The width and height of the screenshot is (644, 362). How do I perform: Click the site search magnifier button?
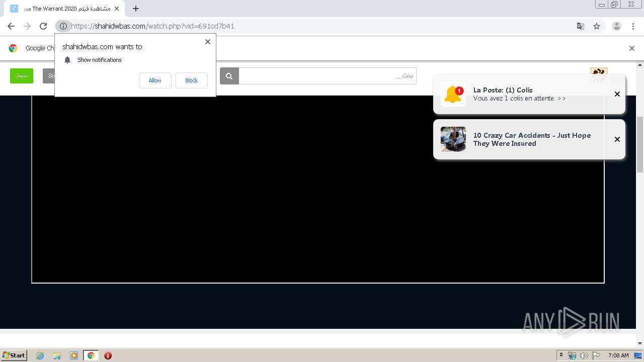coord(229,76)
